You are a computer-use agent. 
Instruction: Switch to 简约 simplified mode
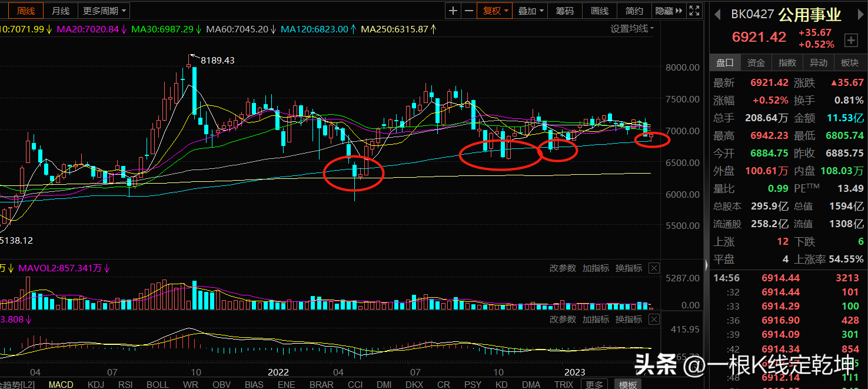coord(634,11)
